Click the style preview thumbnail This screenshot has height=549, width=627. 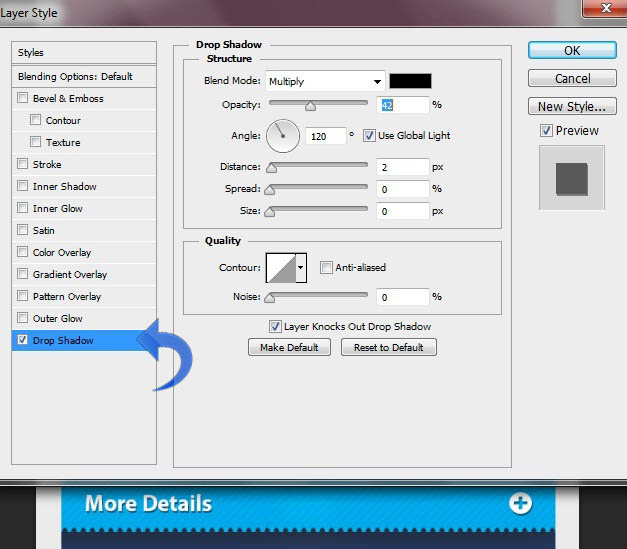[x=572, y=178]
